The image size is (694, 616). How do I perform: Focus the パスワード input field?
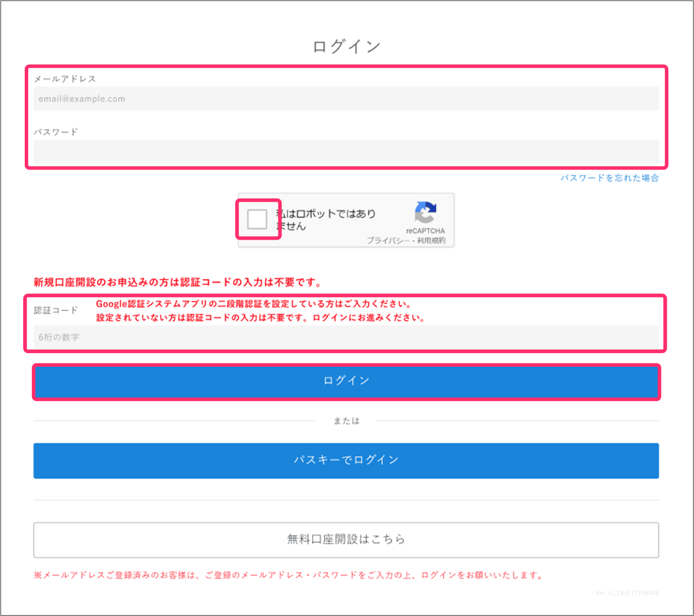[x=346, y=151]
